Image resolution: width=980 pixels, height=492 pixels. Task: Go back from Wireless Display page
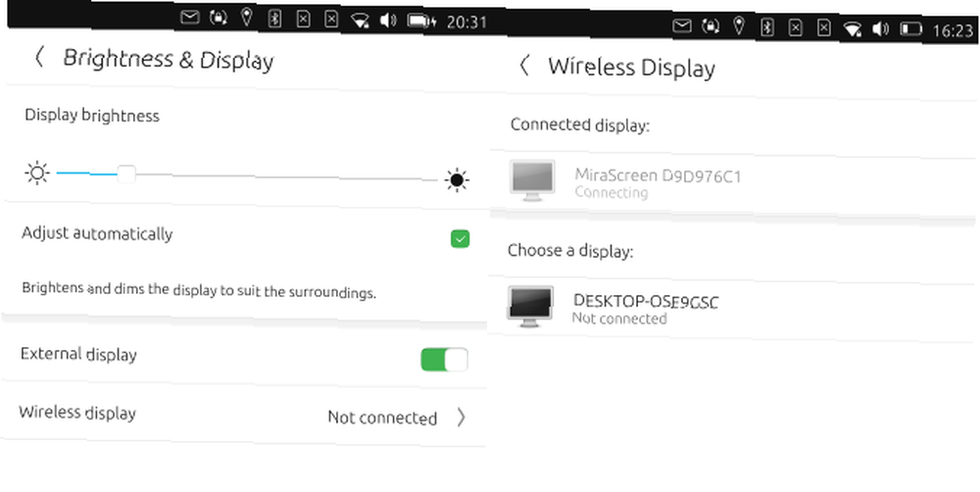[x=525, y=65]
